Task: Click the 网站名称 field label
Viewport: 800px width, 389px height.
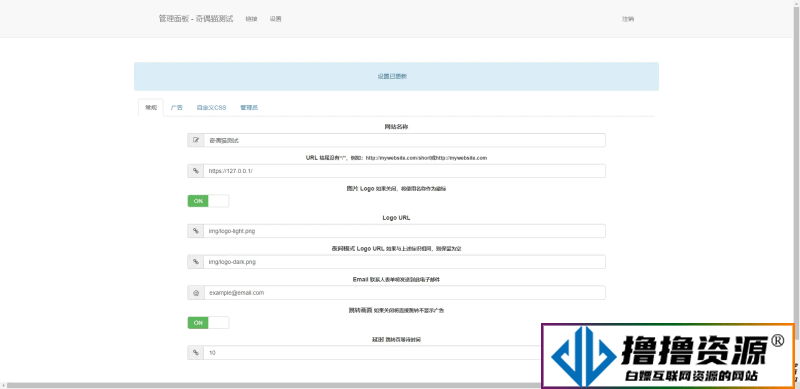Action: [396, 127]
